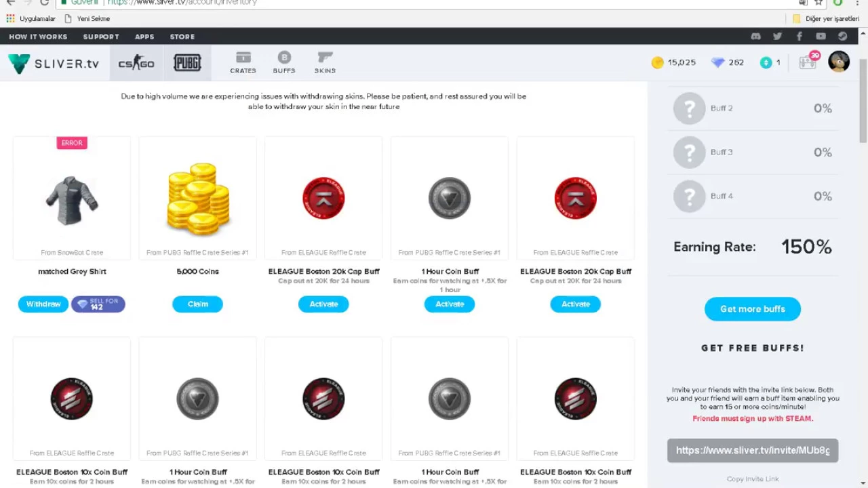Click the Grey Shirt item image
The width and height of the screenshot is (868, 488).
[x=72, y=201]
